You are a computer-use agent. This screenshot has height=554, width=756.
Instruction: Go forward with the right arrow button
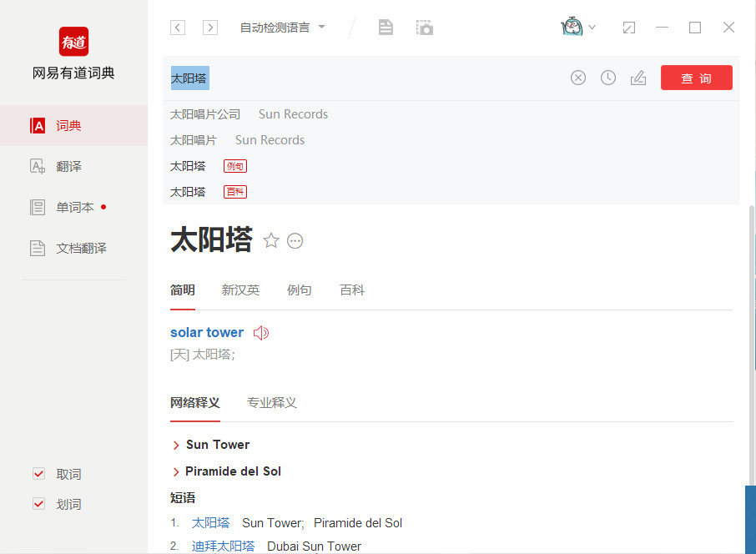[210, 28]
